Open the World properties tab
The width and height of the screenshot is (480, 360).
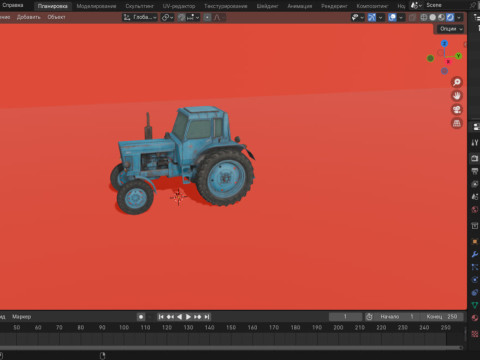click(475, 209)
